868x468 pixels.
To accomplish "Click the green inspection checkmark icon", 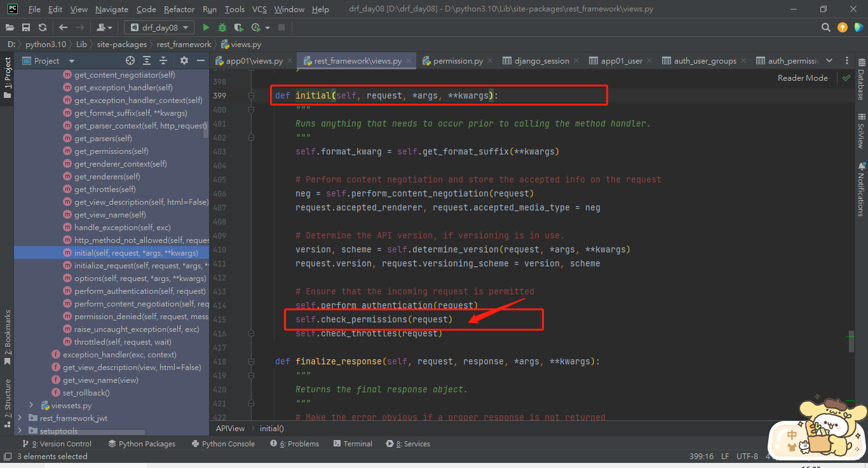I will 846,78.
